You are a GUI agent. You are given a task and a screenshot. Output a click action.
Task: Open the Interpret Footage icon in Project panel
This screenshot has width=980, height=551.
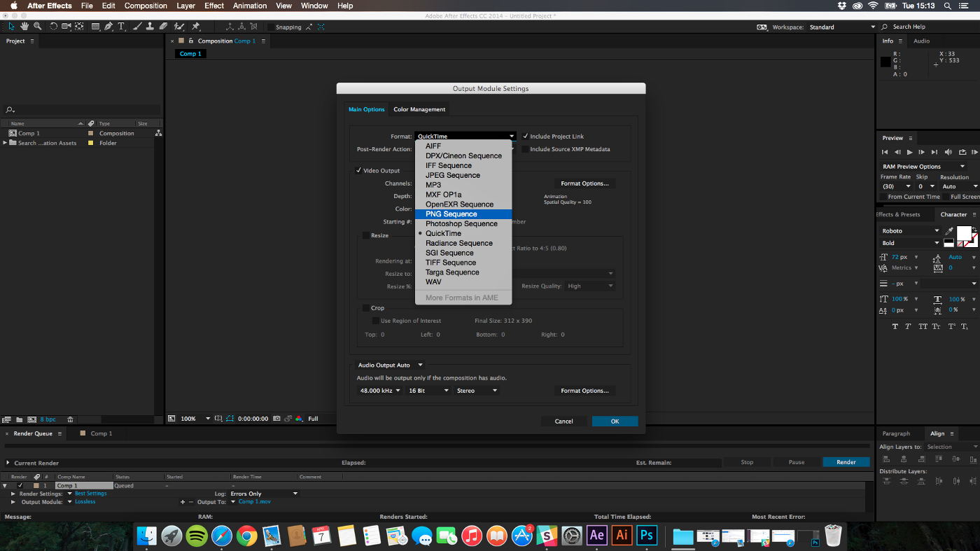click(6, 419)
